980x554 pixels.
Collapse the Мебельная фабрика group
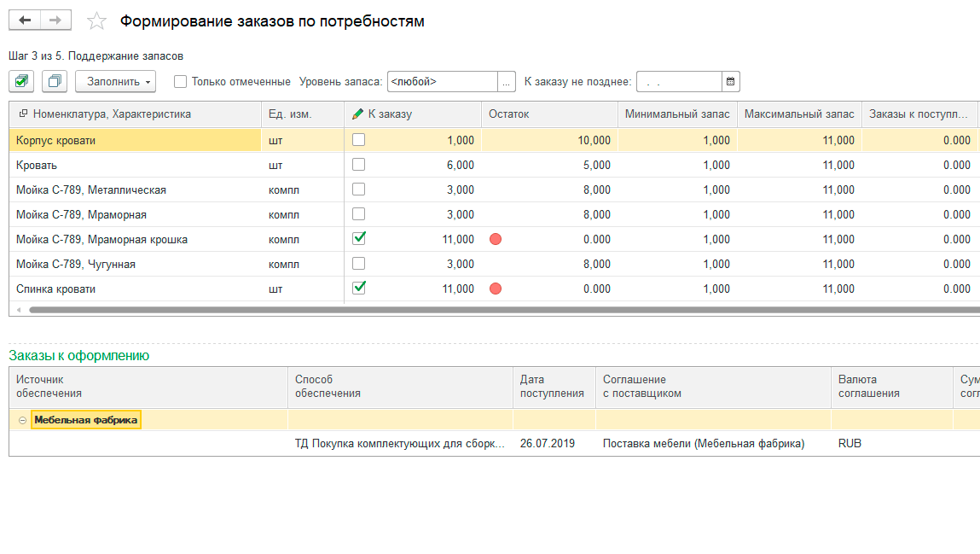22,420
